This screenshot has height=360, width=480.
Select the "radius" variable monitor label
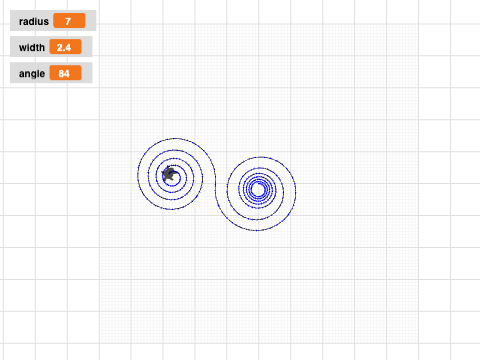point(34,21)
